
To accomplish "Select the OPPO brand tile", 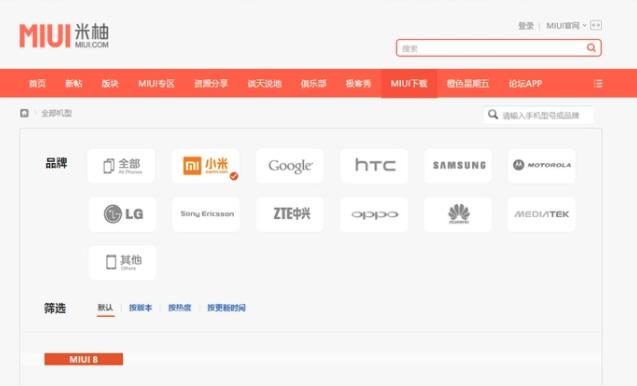I will [x=374, y=214].
